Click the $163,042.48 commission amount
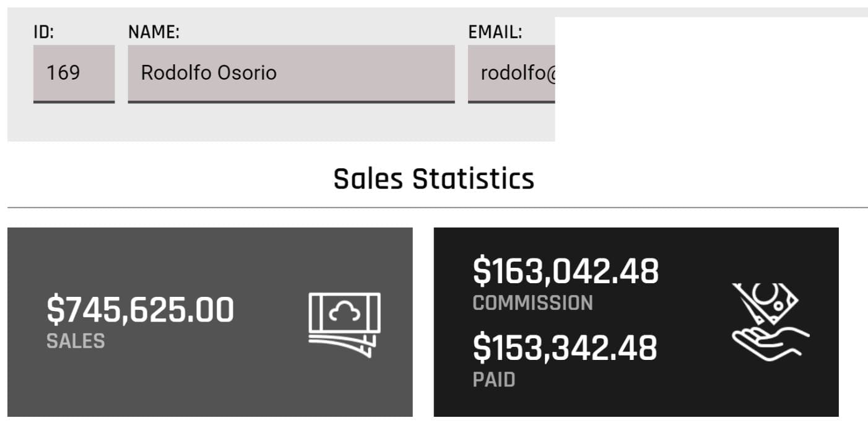Viewport: 868px width, 423px height. [565, 271]
